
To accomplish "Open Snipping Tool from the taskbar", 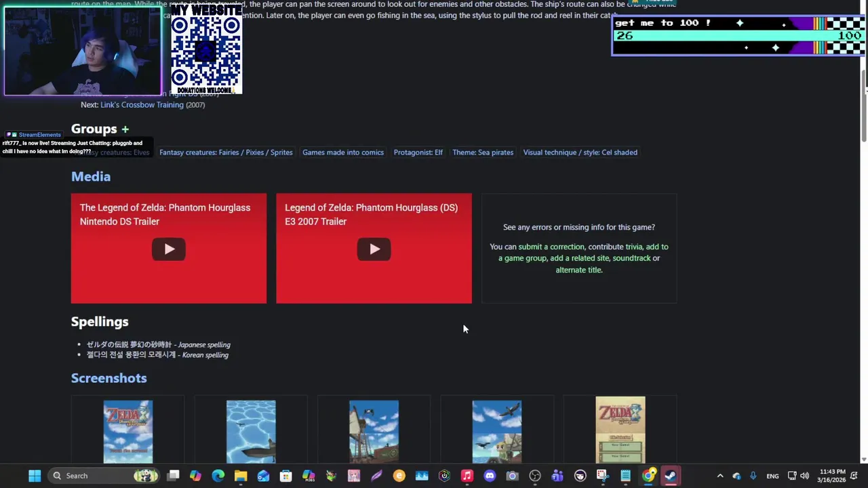I will pos(602,476).
